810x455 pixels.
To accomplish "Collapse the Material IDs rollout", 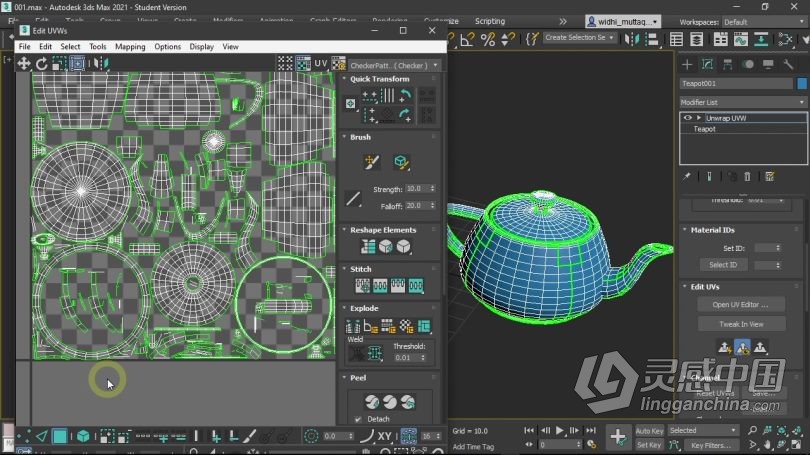I will 685,230.
